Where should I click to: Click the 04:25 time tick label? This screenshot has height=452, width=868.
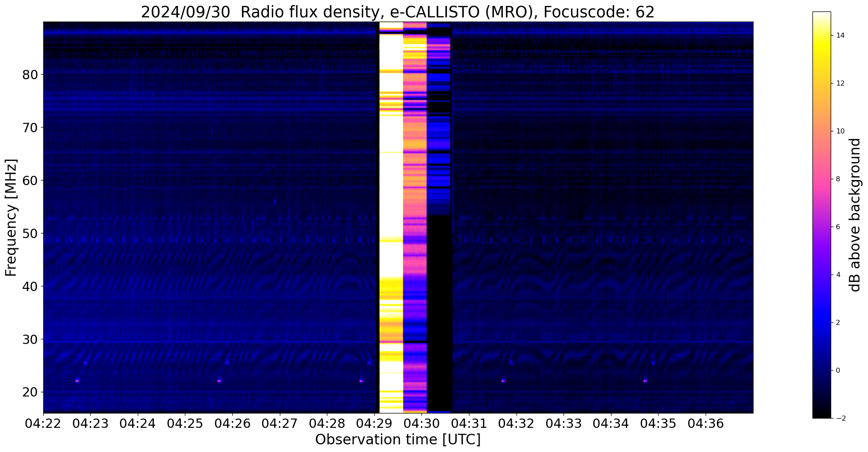(x=185, y=424)
